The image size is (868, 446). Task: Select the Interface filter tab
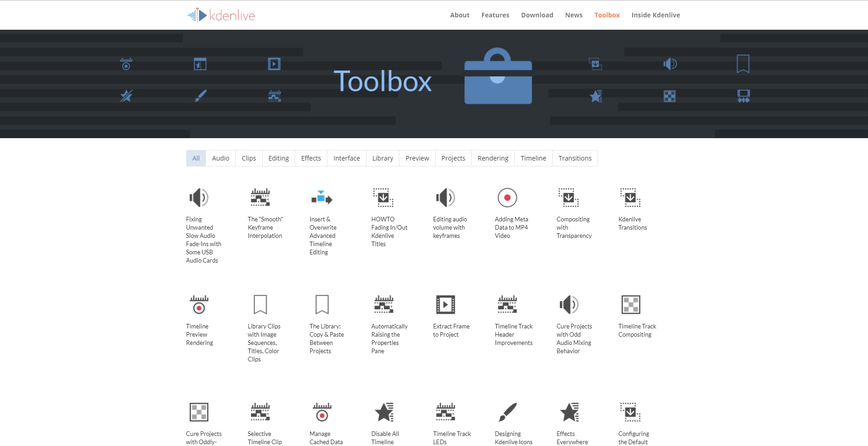coord(346,158)
